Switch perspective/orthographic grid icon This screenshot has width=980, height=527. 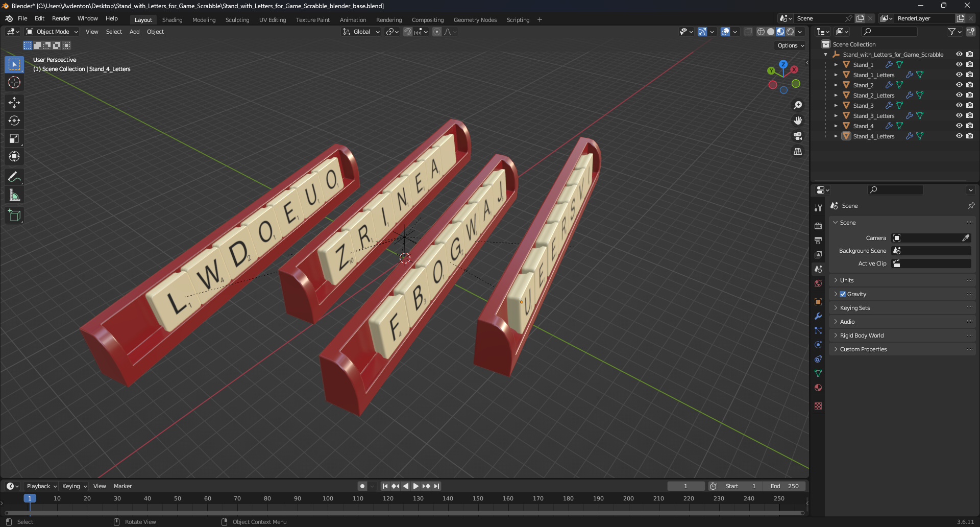click(x=798, y=151)
